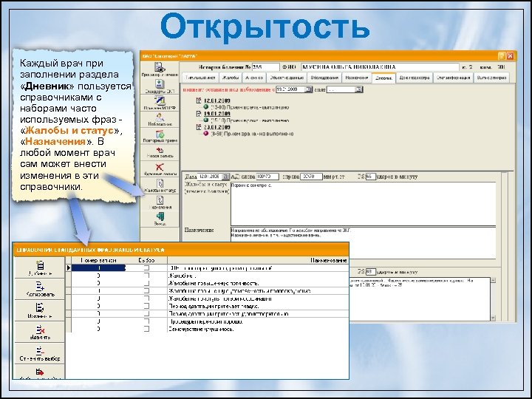The image size is (532, 399).
Task: Switch to the Жалобы tab
Action: (x=231, y=78)
